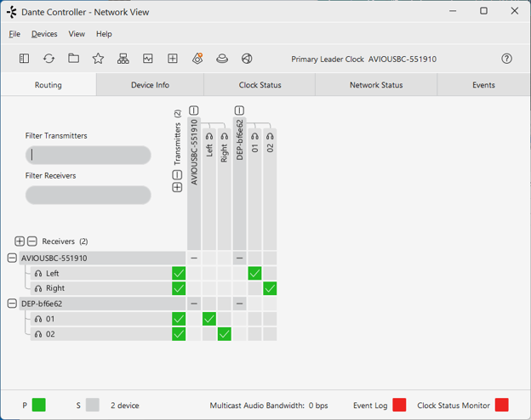The width and height of the screenshot is (531, 420).
Task: Open the activity graph monitor icon
Action: [x=148, y=59]
